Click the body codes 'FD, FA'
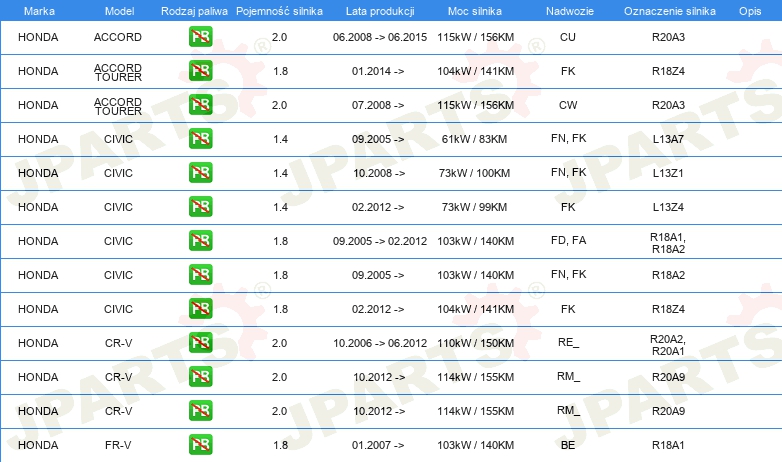This screenshot has height=462, width=782. pos(569,240)
